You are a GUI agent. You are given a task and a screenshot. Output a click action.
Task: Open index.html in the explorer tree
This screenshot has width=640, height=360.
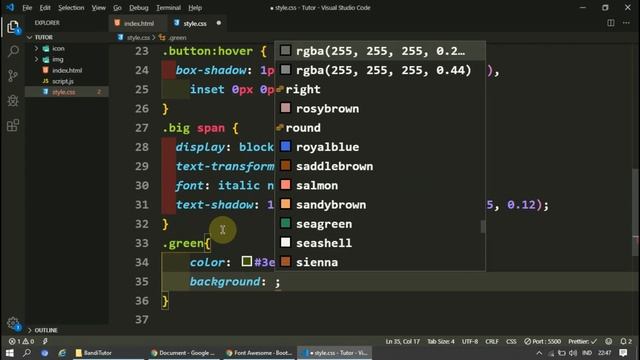tap(67, 70)
